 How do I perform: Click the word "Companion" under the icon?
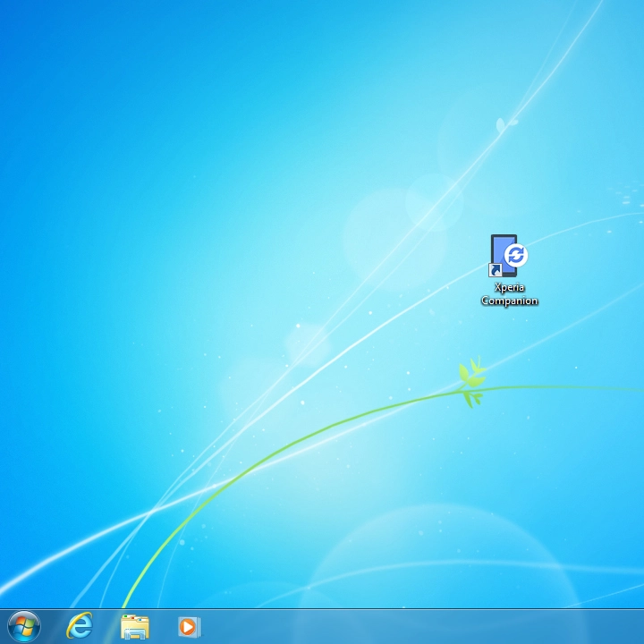(509, 301)
